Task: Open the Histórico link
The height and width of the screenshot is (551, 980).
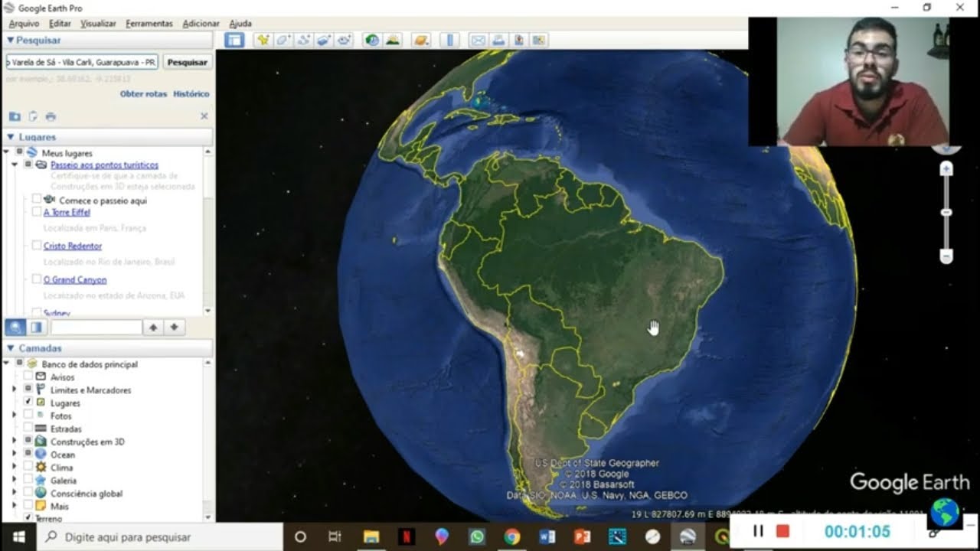Action: 191,94
